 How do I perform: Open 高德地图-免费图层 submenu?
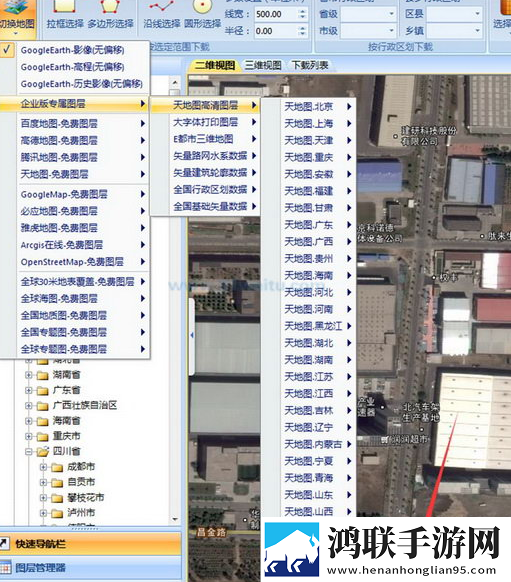74,140
